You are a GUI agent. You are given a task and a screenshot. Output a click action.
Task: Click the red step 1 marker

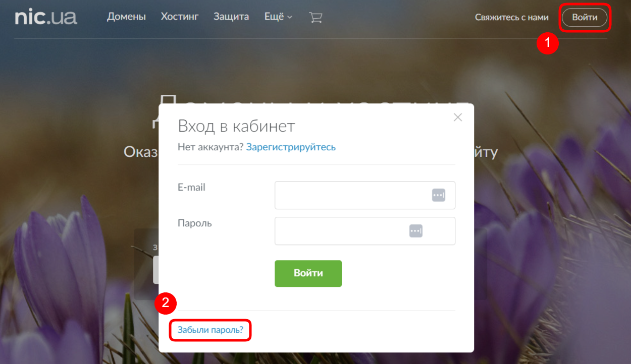(547, 43)
